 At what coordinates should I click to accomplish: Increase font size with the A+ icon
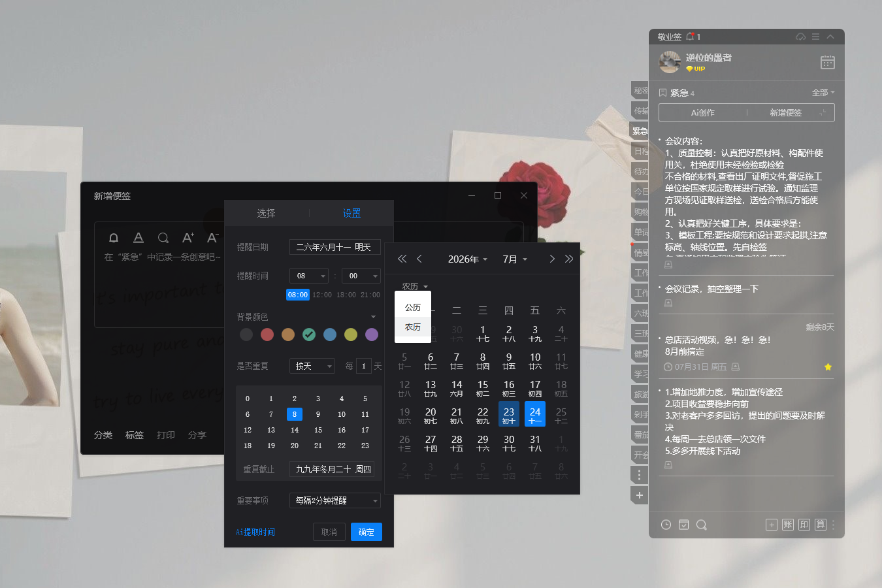point(188,238)
